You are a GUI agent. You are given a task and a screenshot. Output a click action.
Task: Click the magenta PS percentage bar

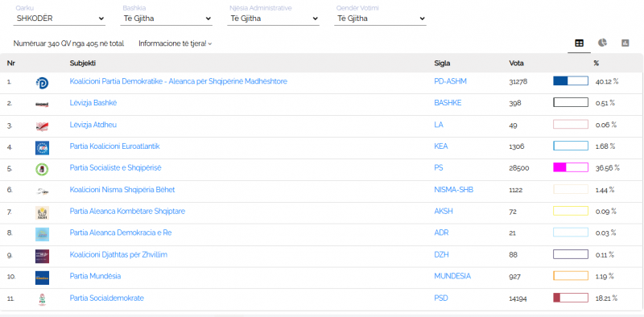pos(571,167)
